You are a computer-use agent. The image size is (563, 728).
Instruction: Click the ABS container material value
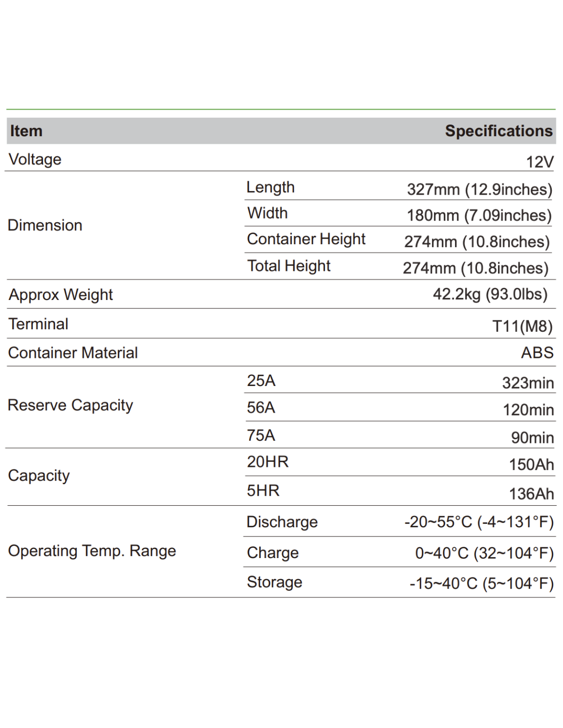point(537,353)
